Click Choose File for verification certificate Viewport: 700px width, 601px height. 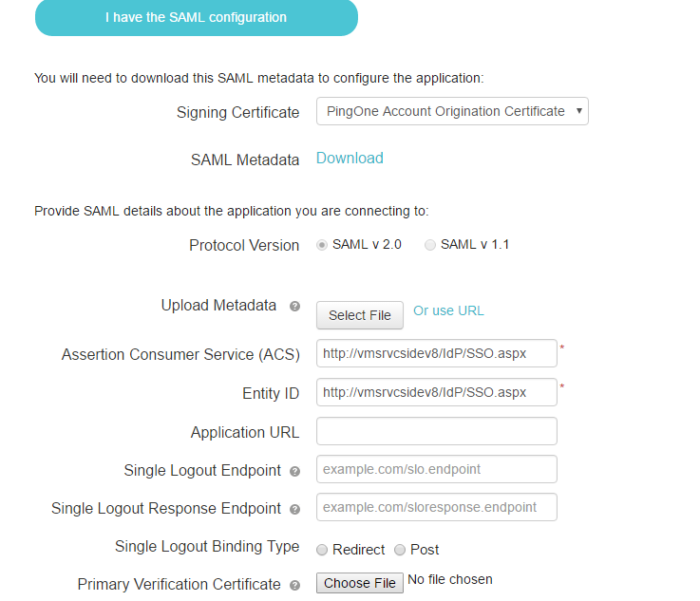(360, 583)
